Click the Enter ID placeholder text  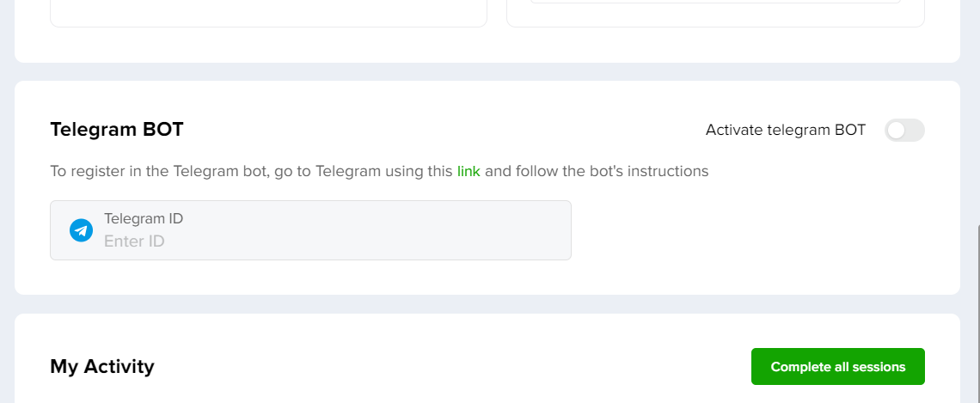coord(134,241)
